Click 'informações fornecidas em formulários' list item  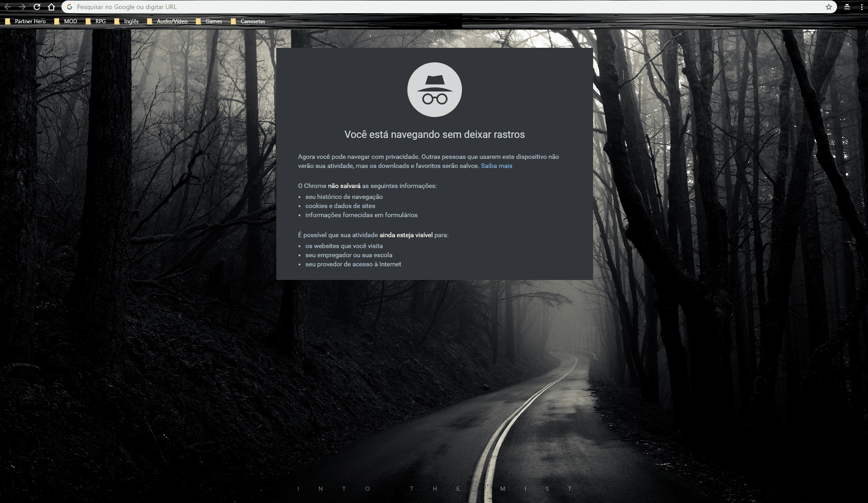pos(361,215)
